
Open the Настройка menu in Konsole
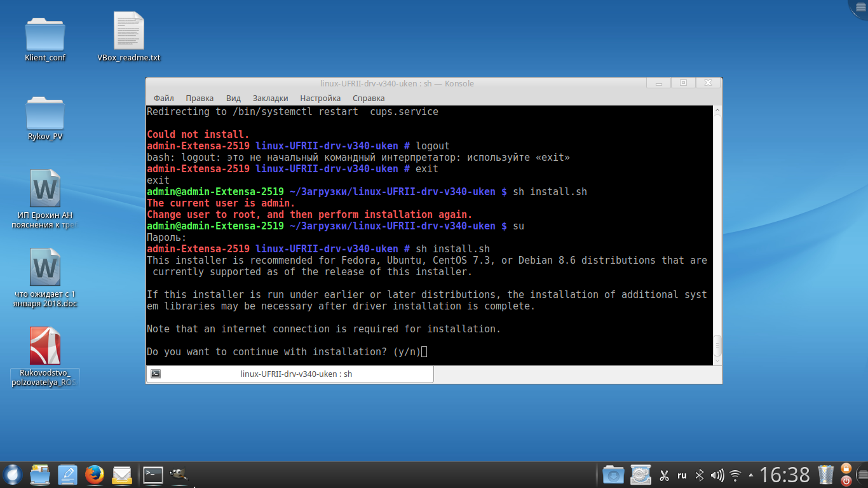[320, 98]
